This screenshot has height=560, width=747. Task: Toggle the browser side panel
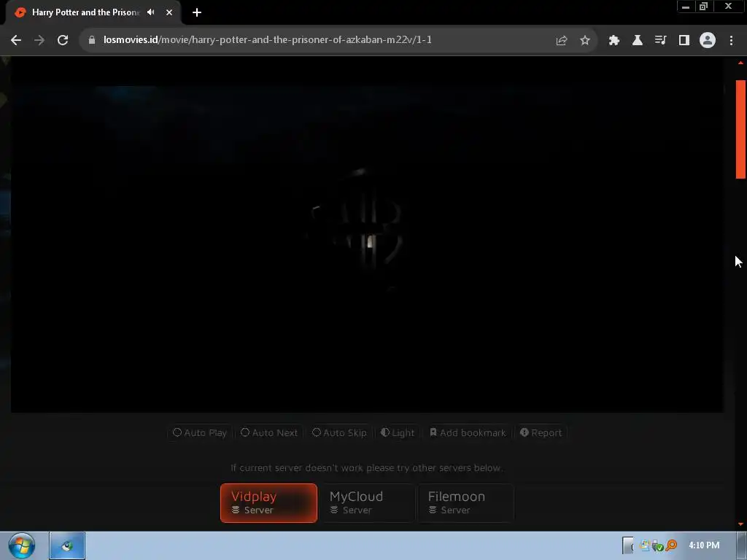pyautogui.click(x=684, y=41)
